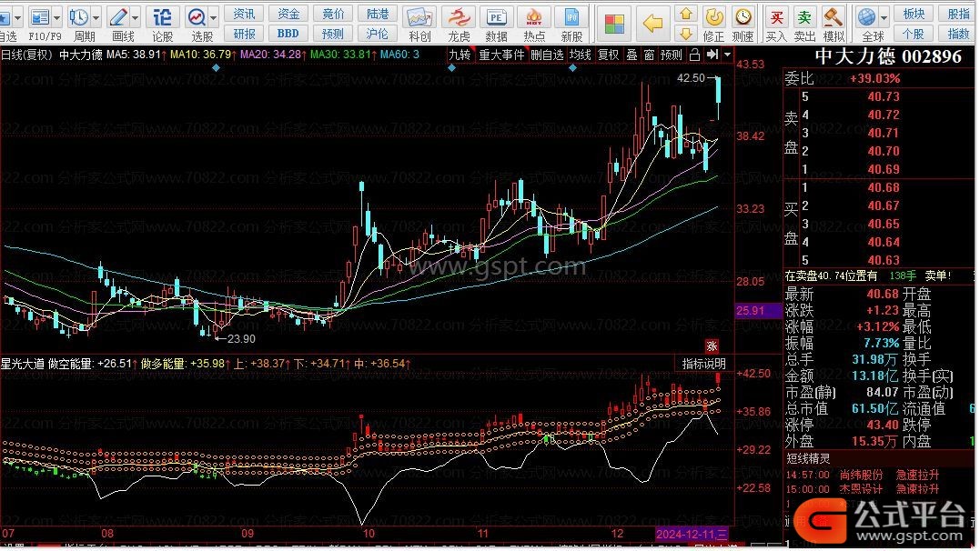Click the yellow up arrow icon
The height and width of the screenshot is (551, 980).
click(x=685, y=14)
